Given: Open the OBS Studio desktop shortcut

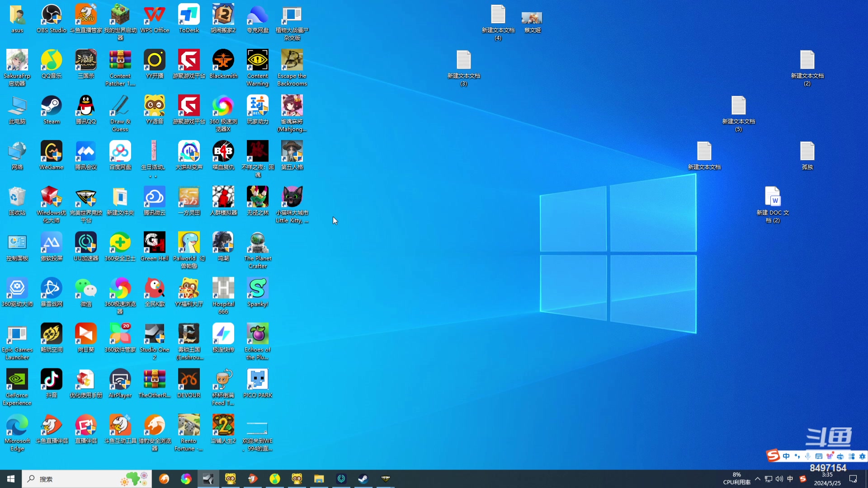Looking at the screenshot, I should tap(52, 15).
